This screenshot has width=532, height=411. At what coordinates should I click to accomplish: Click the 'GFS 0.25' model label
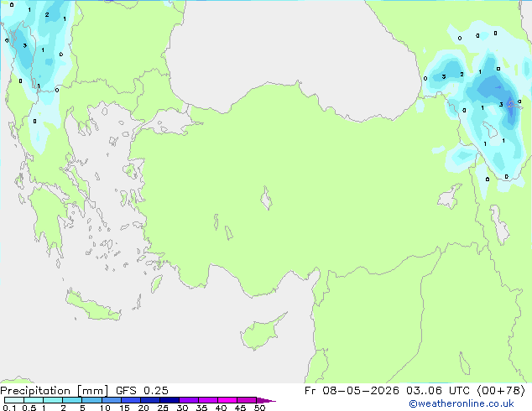coord(142,391)
